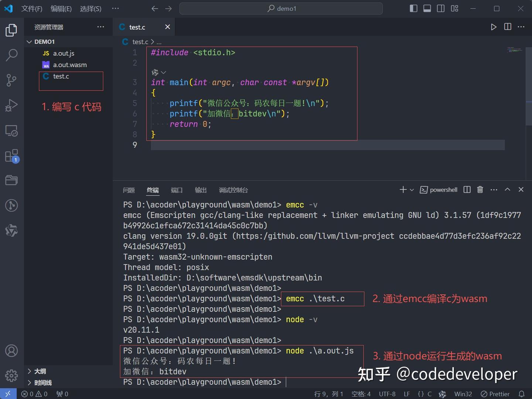Toggle the bottom panel layout
This screenshot has width=532, height=399.
(427, 8)
